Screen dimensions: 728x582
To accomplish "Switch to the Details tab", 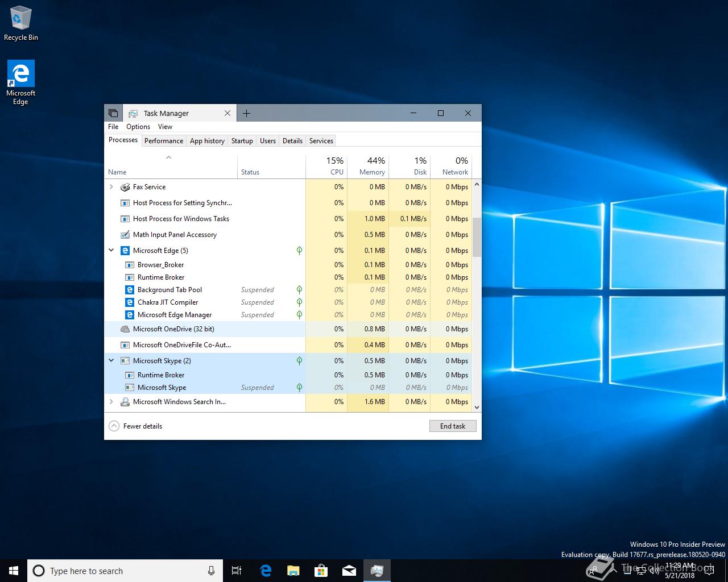I will (292, 141).
